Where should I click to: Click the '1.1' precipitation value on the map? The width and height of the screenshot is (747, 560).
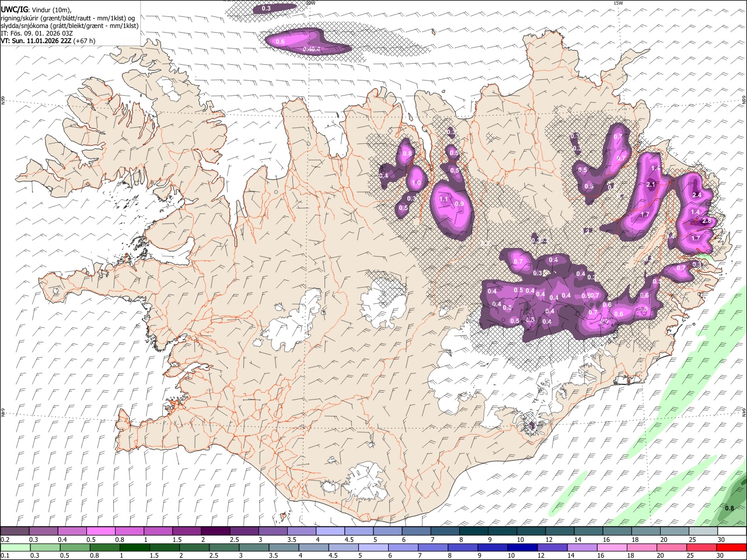pyautogui.click(x=444, y=199)
